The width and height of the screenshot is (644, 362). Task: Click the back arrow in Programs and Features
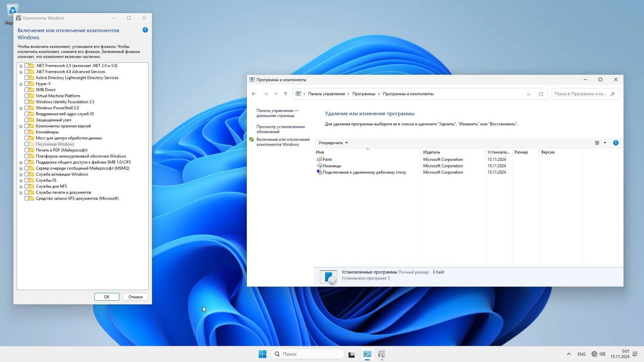pyautogui.click(x=254, y=94)
